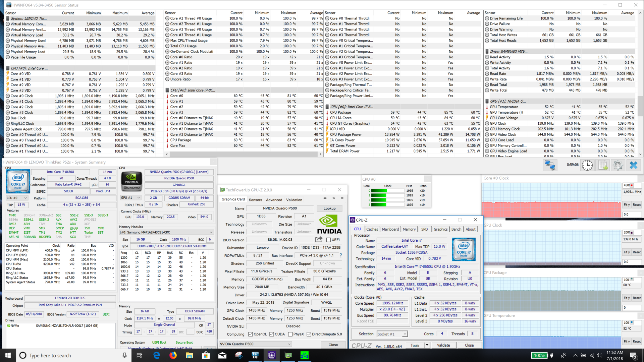Click the NVIDIA logo in GPU-Z
The height and width of the screenshot is (362, 644).
pyautogui.click(x=329, y=225)
